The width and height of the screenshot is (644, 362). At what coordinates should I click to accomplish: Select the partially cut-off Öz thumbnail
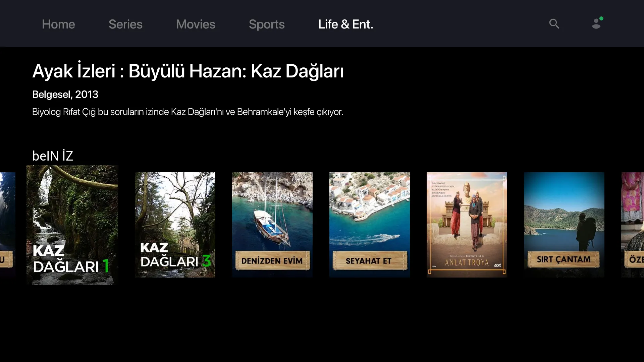coord(633,225)
